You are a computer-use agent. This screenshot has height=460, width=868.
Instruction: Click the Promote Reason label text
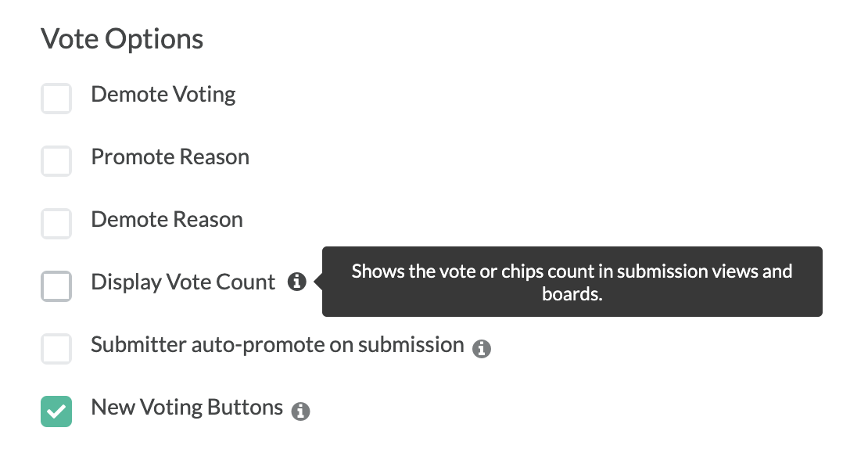pyautogui.click(x=170, y=157)
